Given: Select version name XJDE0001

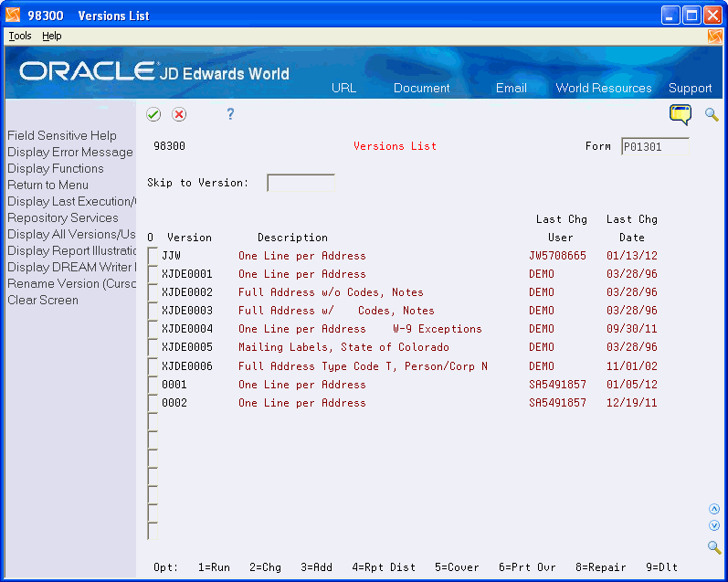Looking at the screenshot, I should pos(187,274).
